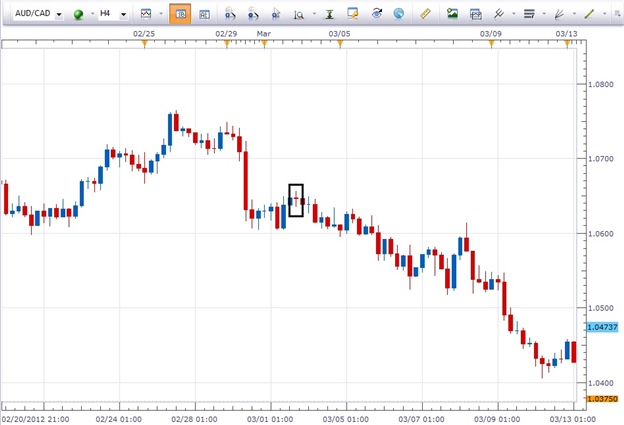Expand the trend line tool dropdown arrow
This screenshot has width=624, height=425.
(604, 14)
